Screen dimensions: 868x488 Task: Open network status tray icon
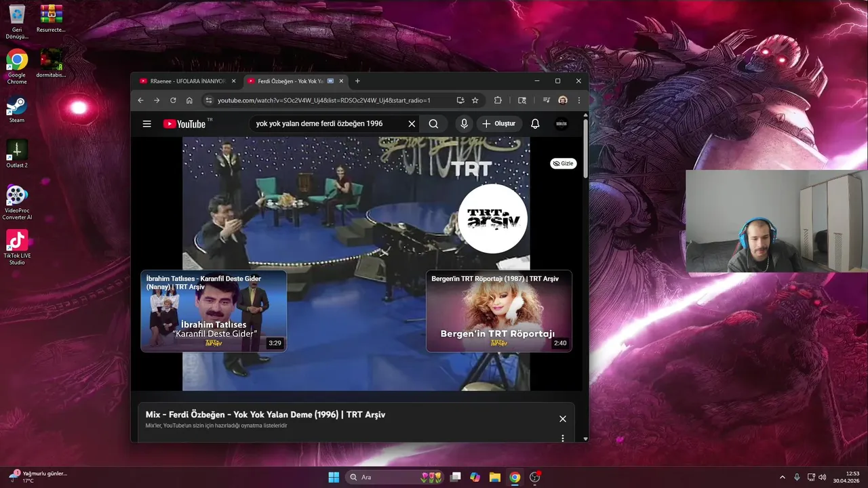pos(811,477)
